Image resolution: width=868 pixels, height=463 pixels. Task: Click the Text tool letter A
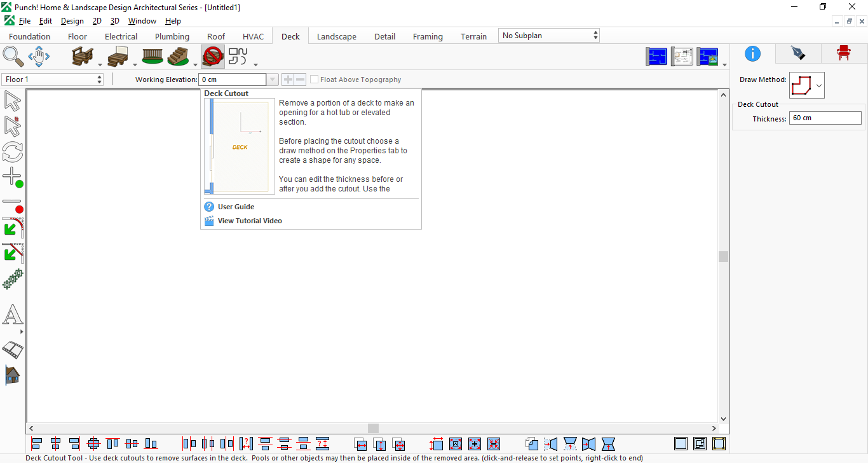(x=13, y=315)
